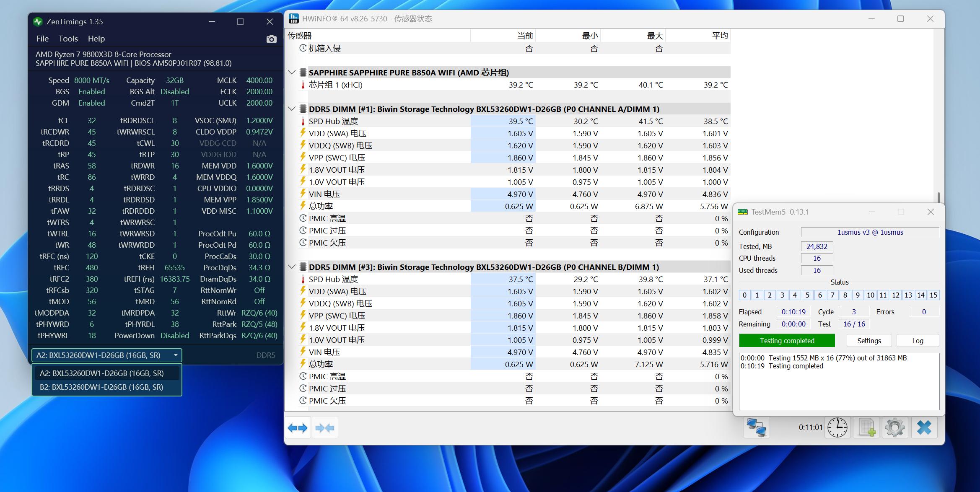Minimize the ZenTimings window
The image size is (980, 492).
[212, 22]
